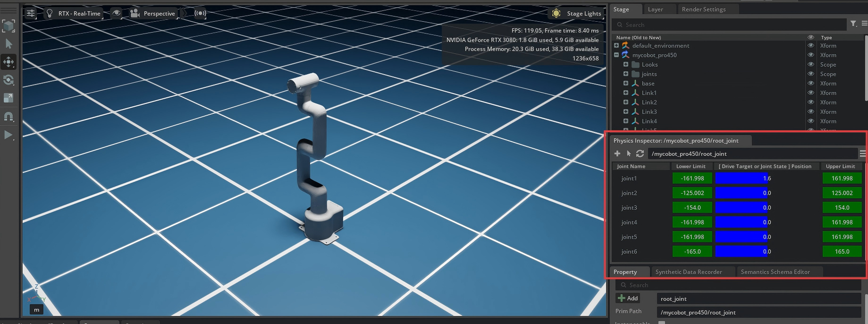Click the Add button in Property panel
This screenshot has height=324, width=868.
[x=628, y=298]
